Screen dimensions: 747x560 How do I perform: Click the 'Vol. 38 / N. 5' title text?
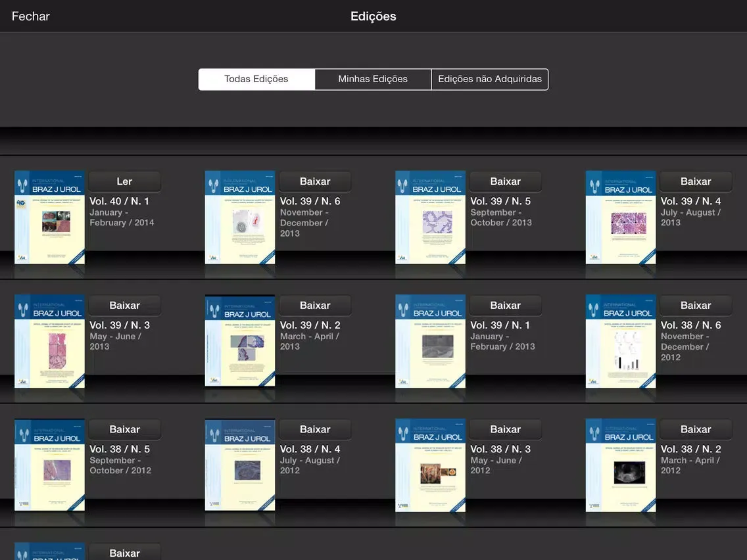(120, 448)
